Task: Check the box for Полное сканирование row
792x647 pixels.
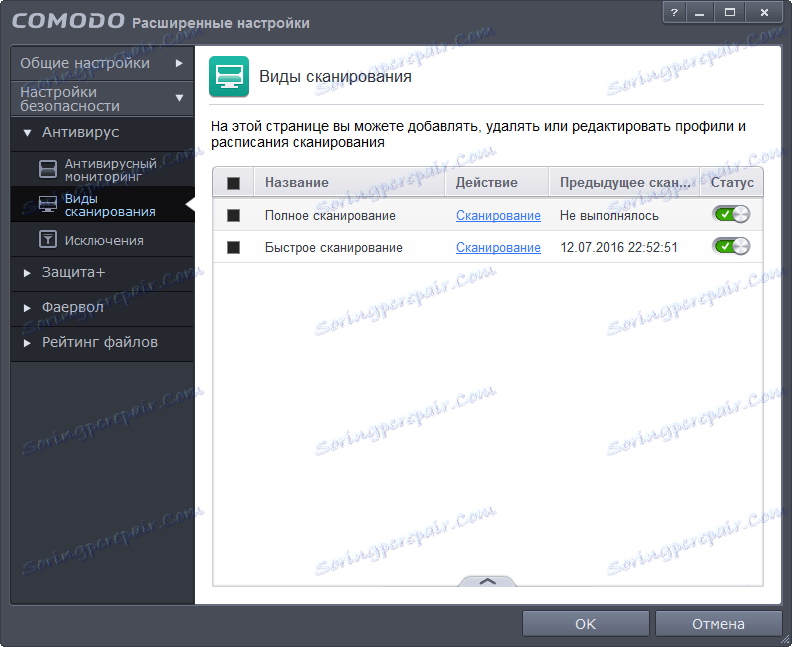Action: (233, 216)
